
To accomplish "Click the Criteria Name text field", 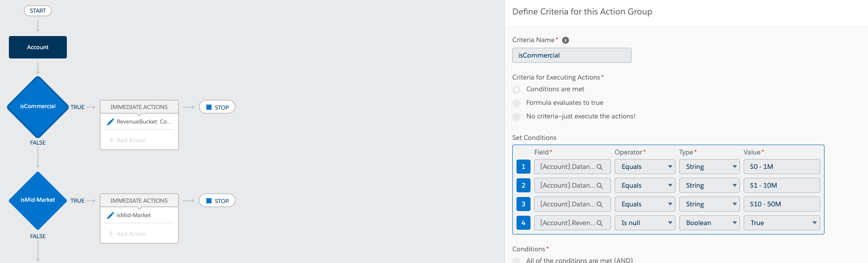I will click(x=572, y=55).
